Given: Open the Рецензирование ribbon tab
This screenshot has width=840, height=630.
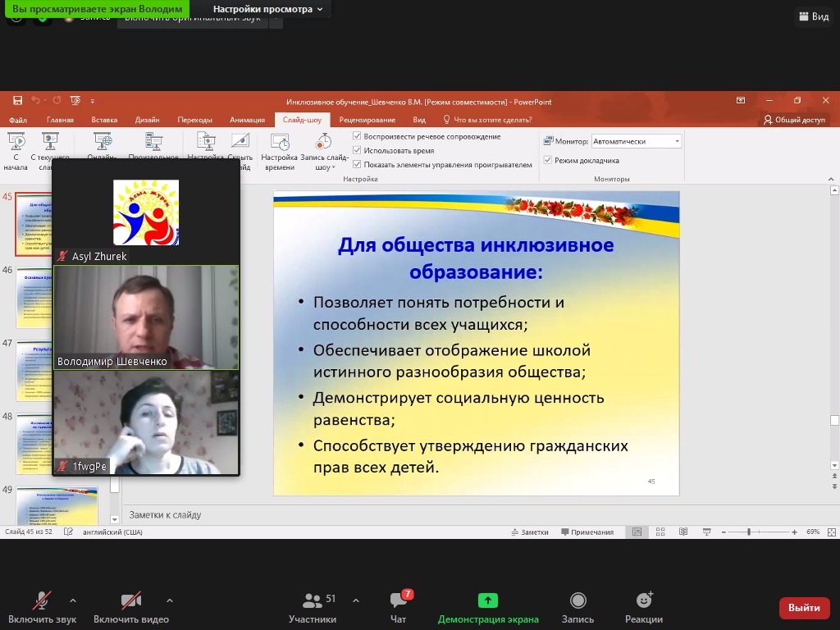Looking at the screenshot, I should [367, 120].
